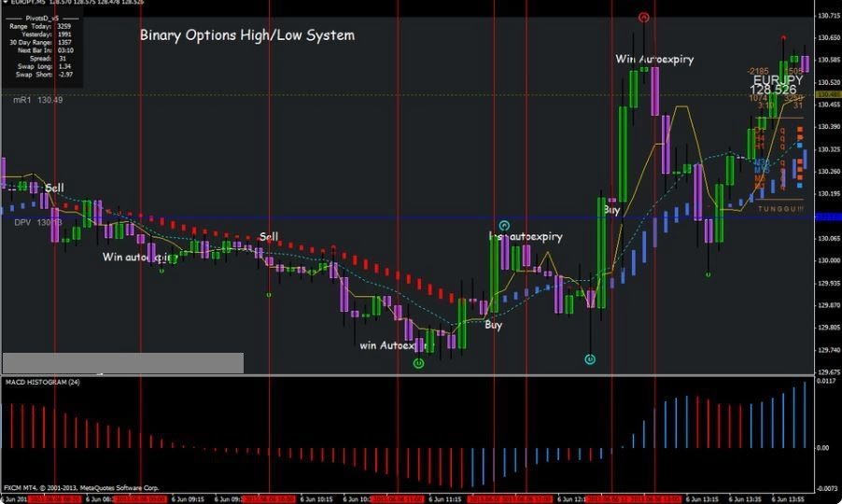Click the loss autoexpiry label
Screen dimensions: 842x504
(526, 236)
